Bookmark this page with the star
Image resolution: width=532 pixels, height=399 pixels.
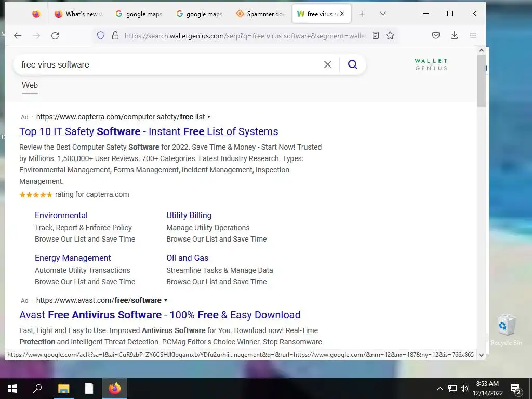(x=390, y=36)
